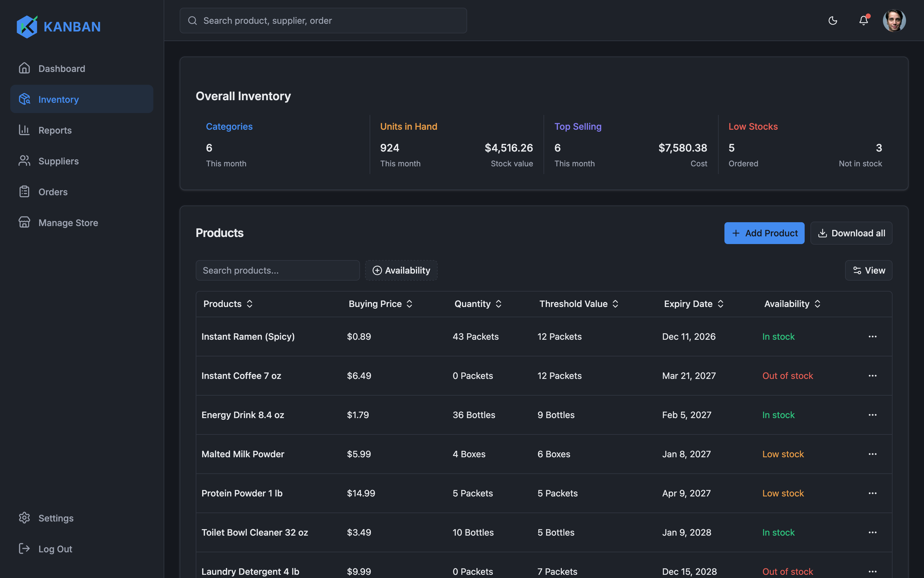Sort by Quantity column
This screenshot has height=578, width=924.
478,304
